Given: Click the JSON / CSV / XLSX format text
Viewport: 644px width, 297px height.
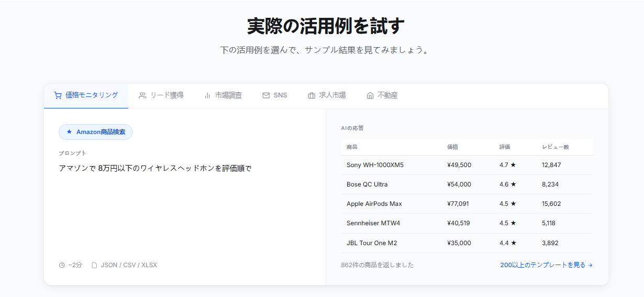Looking at the screenshot, I should pyautogui.click(x=129, y=265).
